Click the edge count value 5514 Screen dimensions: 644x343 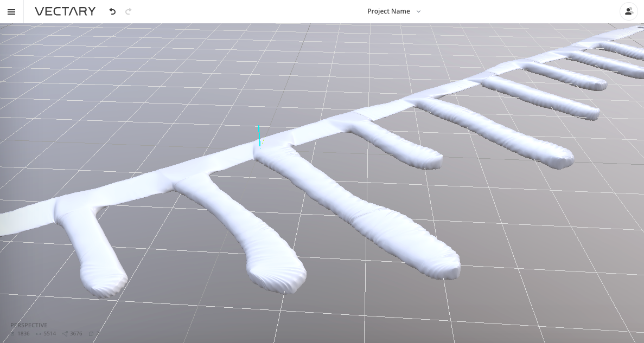[x=50, y=334]
